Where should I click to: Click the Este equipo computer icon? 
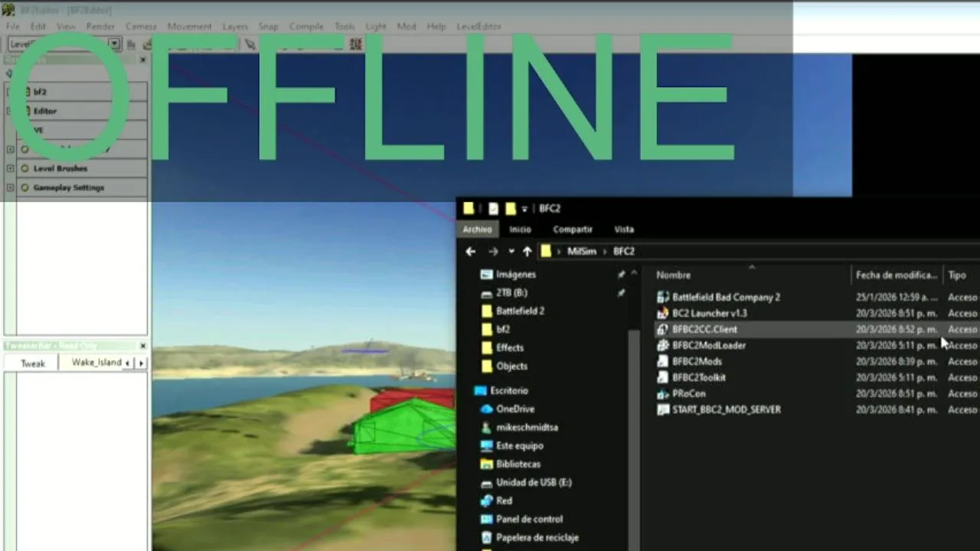click(486, 445)
